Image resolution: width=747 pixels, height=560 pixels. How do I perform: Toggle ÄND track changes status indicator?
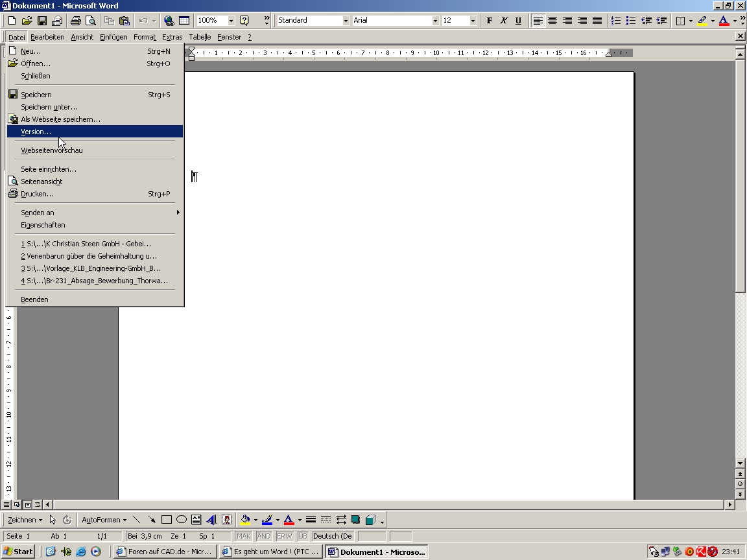263,536
